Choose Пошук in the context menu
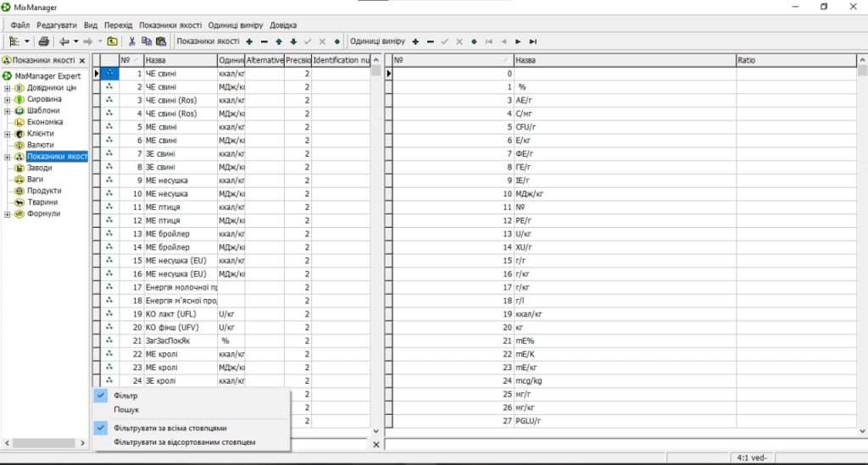 point(126,410)
